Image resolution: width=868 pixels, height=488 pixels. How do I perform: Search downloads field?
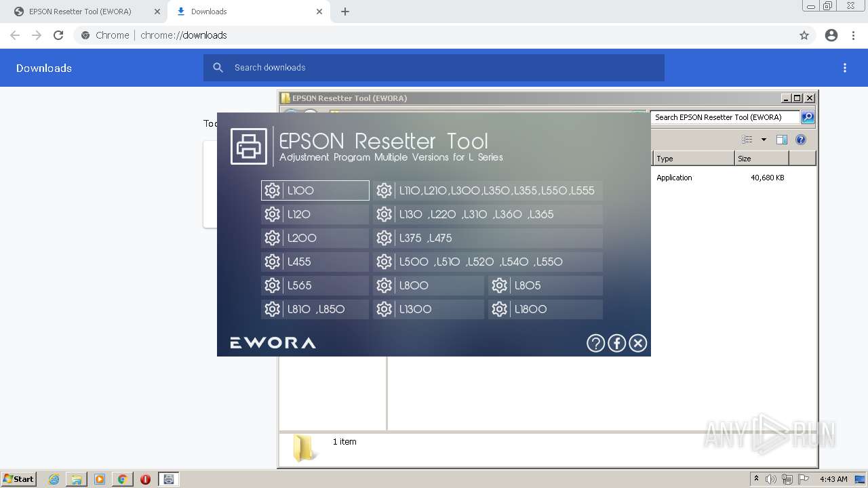434,68
